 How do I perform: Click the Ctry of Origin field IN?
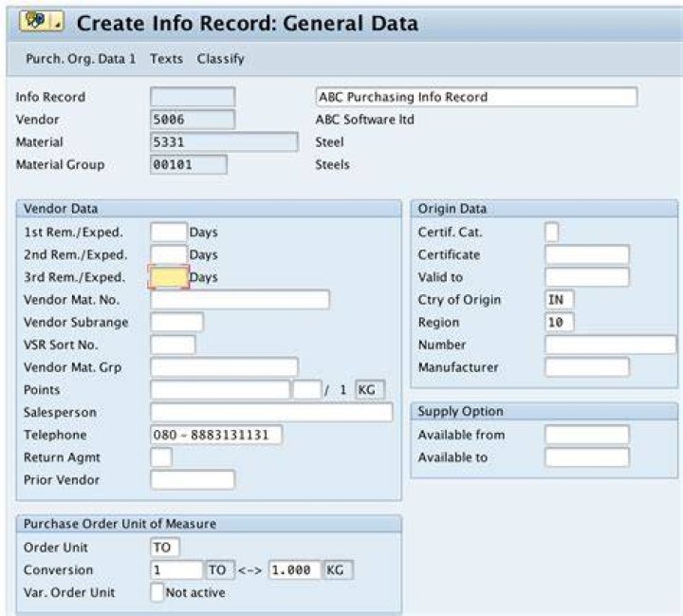(560, 300)
